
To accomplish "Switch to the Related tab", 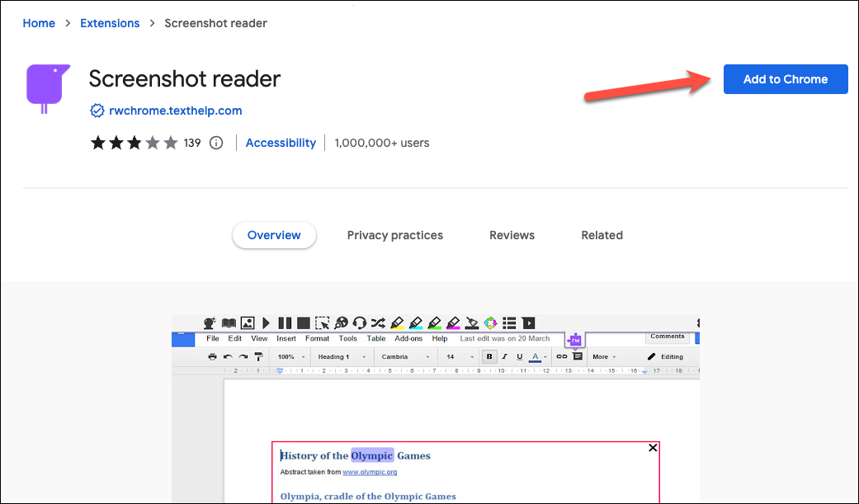I will point(602,235).
